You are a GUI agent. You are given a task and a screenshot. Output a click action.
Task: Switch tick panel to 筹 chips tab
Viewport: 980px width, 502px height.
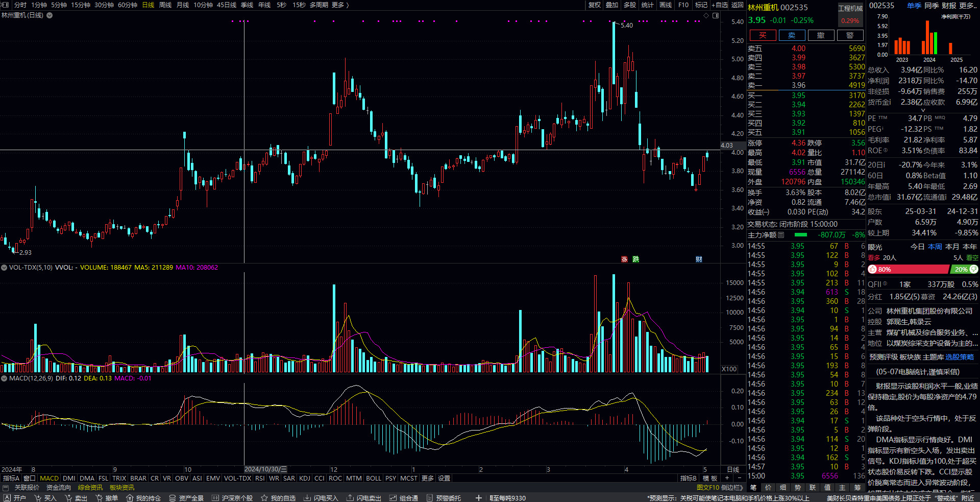point(857,488)
